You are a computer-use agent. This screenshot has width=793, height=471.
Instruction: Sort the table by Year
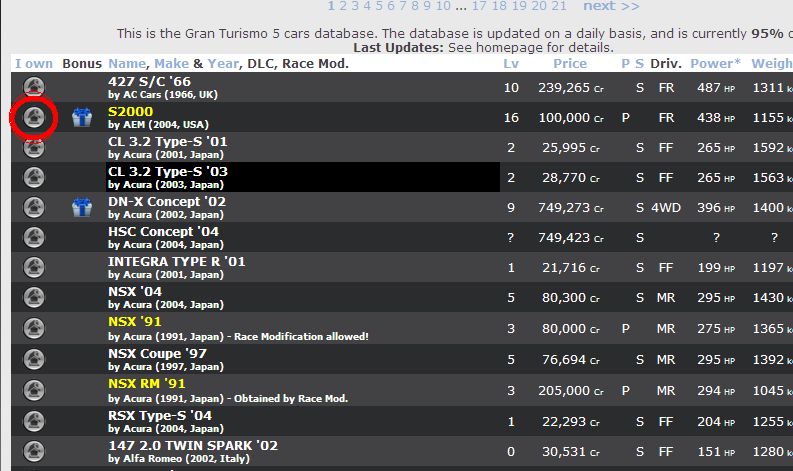coord(223,64)
